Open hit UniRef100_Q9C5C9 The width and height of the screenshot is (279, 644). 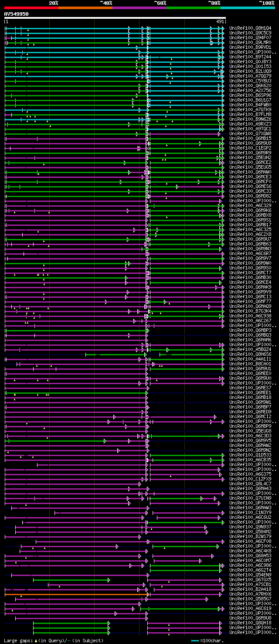(250, 33)
